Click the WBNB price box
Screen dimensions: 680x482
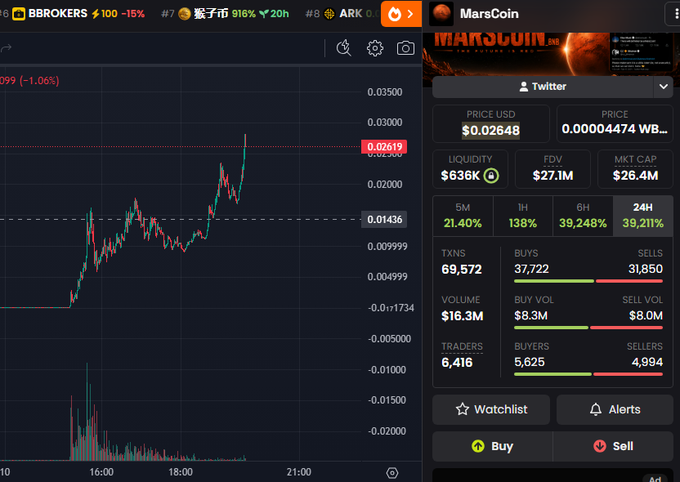(615, 124)
